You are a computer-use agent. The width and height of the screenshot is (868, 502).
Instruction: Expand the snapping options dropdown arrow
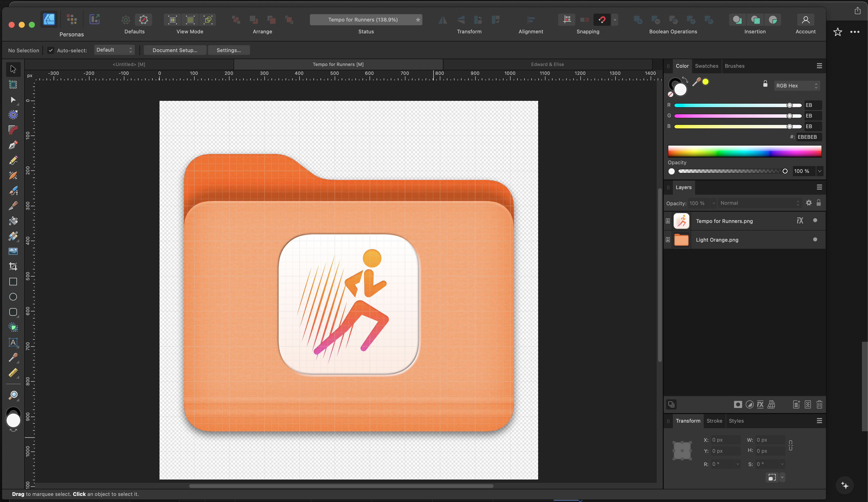615,20
